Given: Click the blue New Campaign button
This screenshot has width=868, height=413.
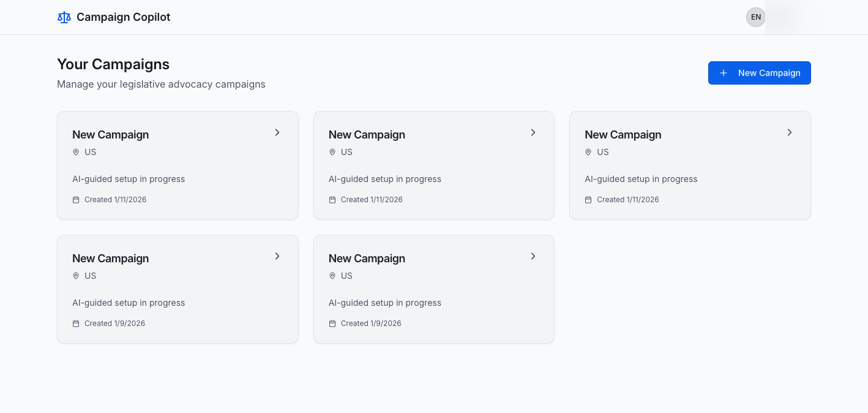Looking at the screenshot, I should point(759,73).
